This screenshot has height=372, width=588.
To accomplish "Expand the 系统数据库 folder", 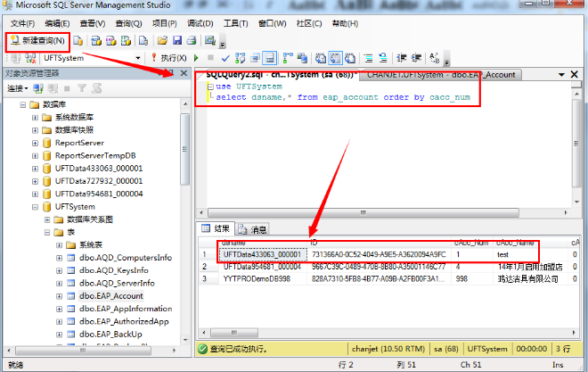I will [35, 118].
